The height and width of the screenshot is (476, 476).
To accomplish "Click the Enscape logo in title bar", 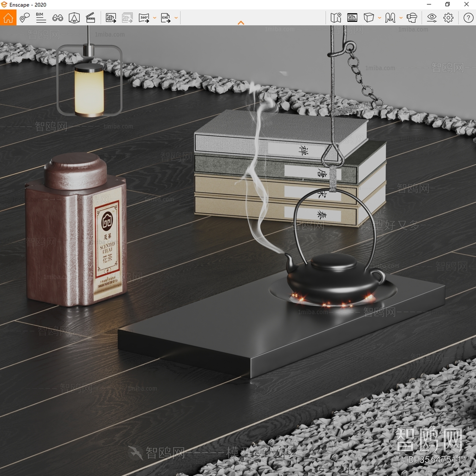I will (x=4, y=4).
